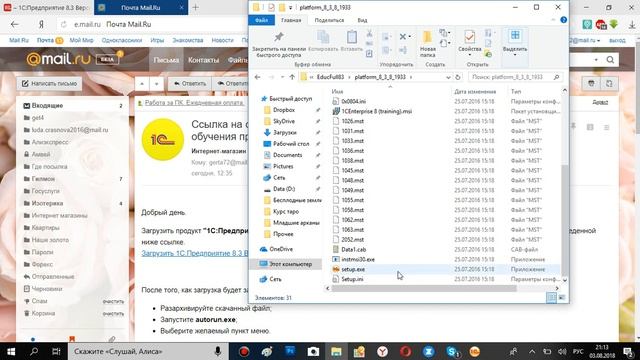Select Data (D:) in the sidebar

click(x=284, y=189)
